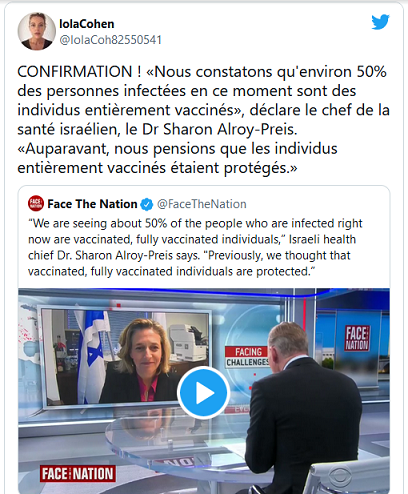Open the quoted English tweet text

(x=195, y=247)
